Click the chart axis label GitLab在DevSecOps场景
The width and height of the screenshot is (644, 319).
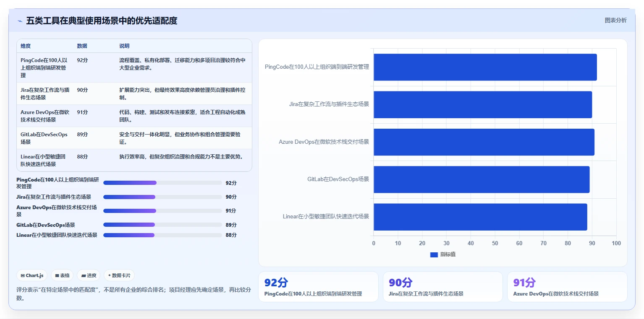[x=338, y=179]
